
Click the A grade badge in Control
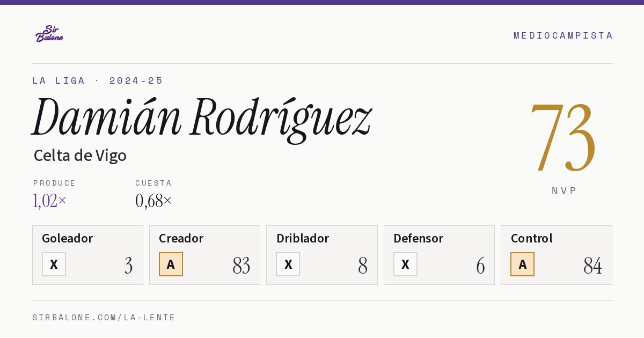coord(522,264)
